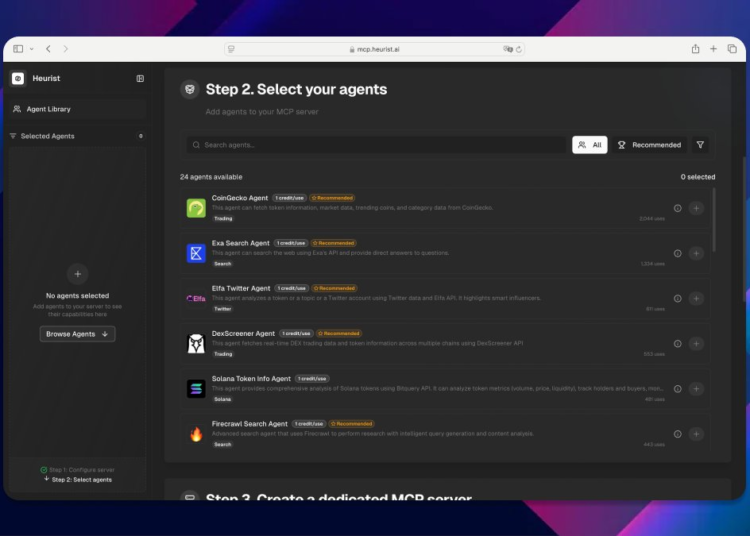The height and width of the screenshot is (536, 750).
Task: Collapse the sidebar panel icon
Action: point(140,78)
